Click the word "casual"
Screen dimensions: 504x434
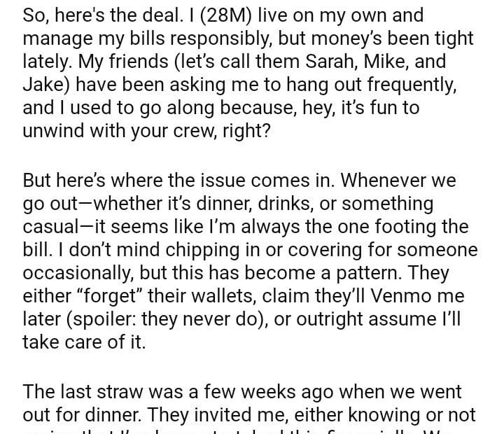(x=52, y=226)
